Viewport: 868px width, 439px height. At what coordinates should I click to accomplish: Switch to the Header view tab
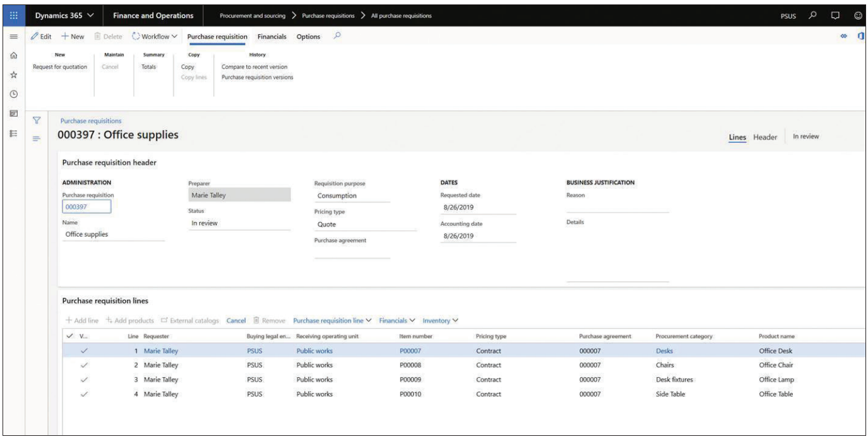pos(764,137)
